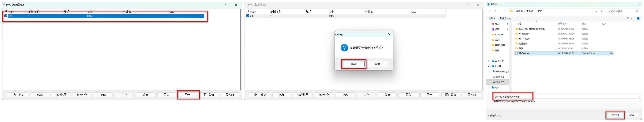Click 导入 in the active map manager
644x122 pixels.
click(166, 95)
